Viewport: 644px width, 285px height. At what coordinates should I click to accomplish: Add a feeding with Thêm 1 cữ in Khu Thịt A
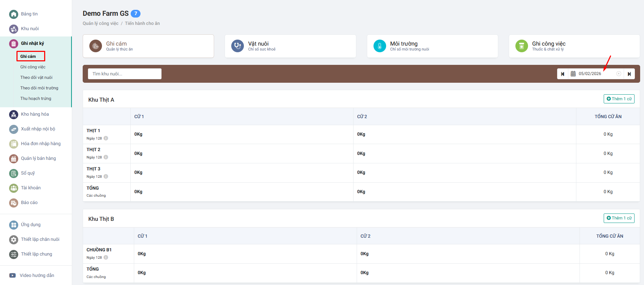point(619,99)
